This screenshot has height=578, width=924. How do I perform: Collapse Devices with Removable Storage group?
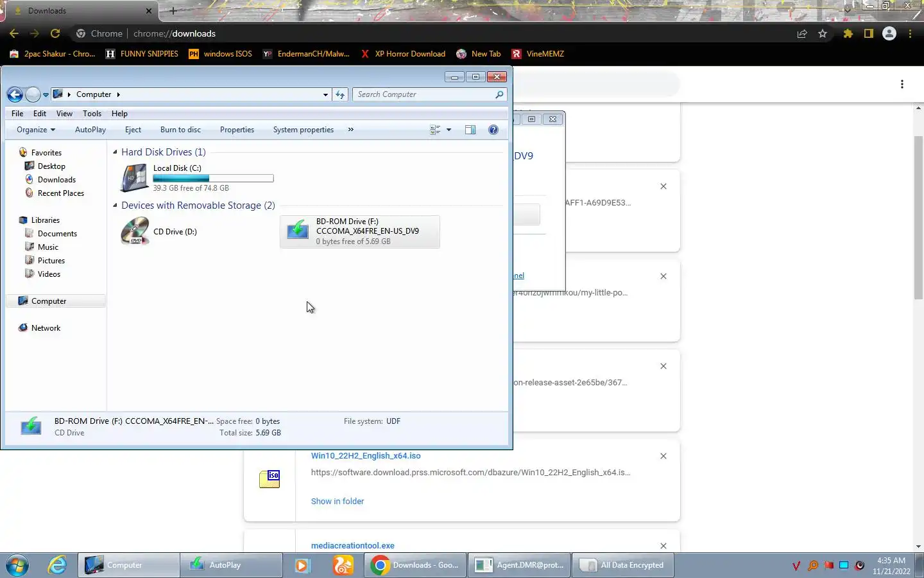[x=116, y=206]
